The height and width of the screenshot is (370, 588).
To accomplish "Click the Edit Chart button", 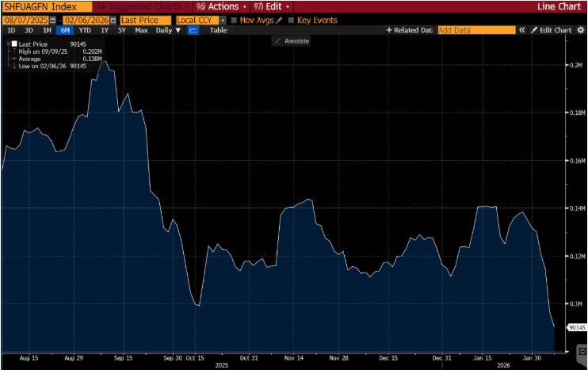I will (x=552, y=30).
